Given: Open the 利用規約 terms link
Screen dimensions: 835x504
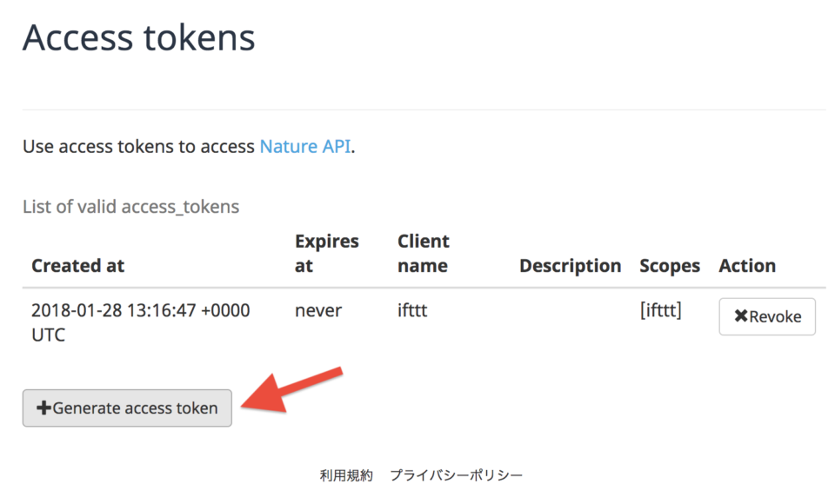Looking at the screenshot, I should 346,475.
